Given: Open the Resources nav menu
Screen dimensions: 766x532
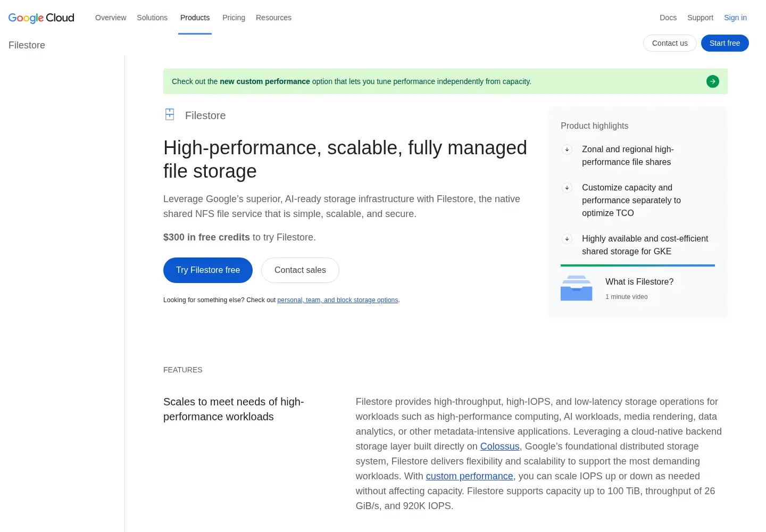Looking at the screenshot, I should [273, 18].
